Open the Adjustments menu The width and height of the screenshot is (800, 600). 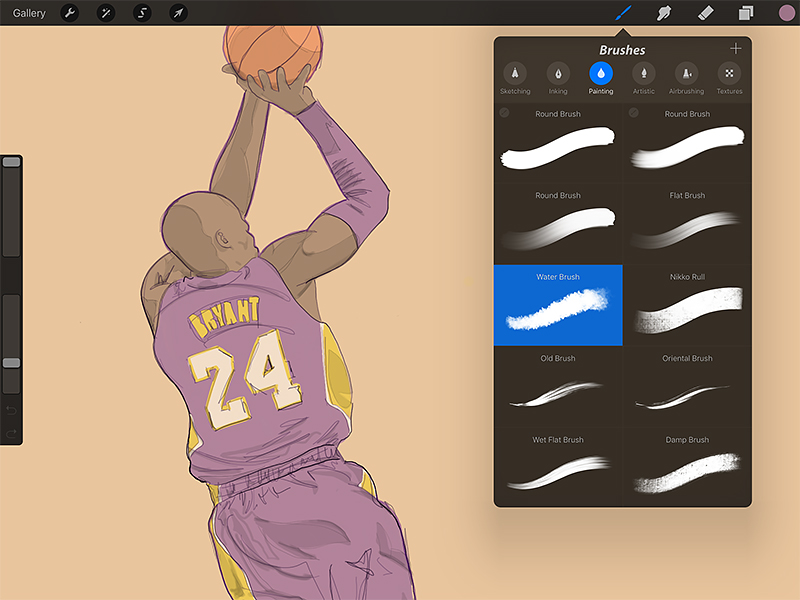coord(104,13)
